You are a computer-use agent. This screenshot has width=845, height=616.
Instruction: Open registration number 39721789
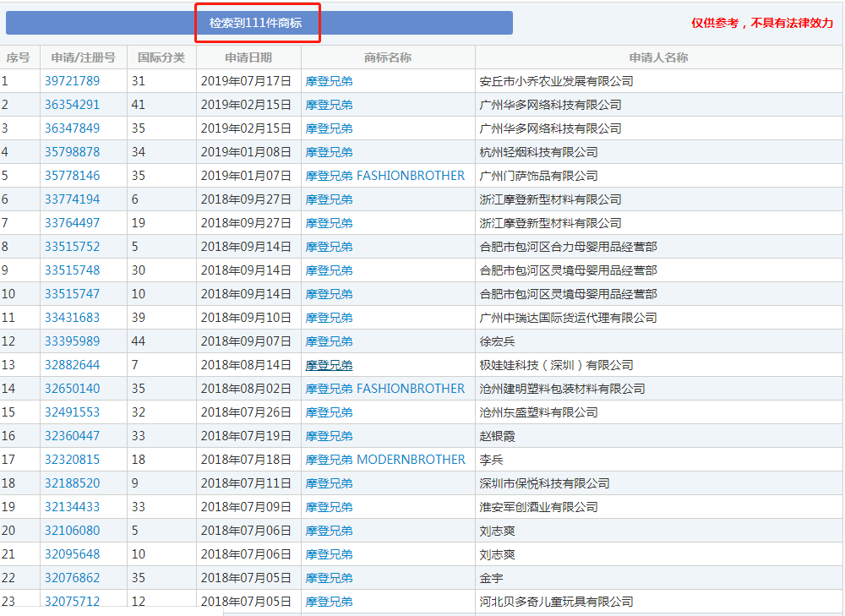tap(72, 81)
